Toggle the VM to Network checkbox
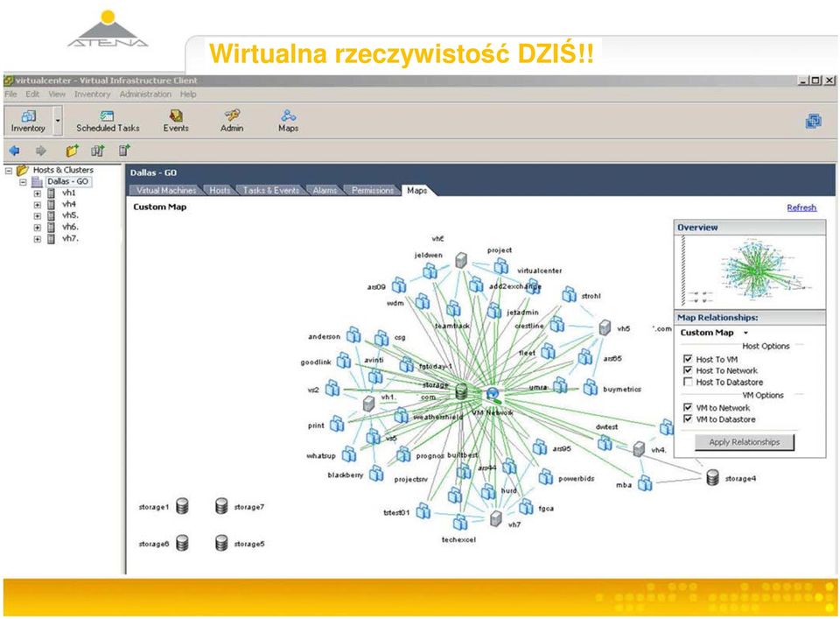 (688, 407)
